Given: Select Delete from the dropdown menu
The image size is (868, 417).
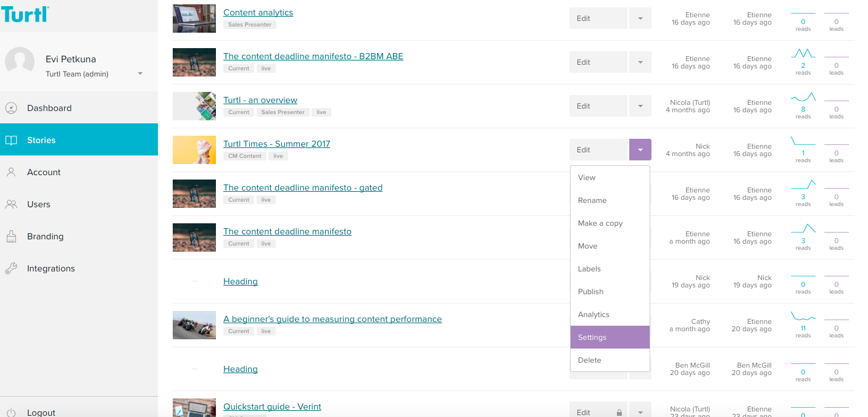Looking at the screenshot, I should point(610,360).
